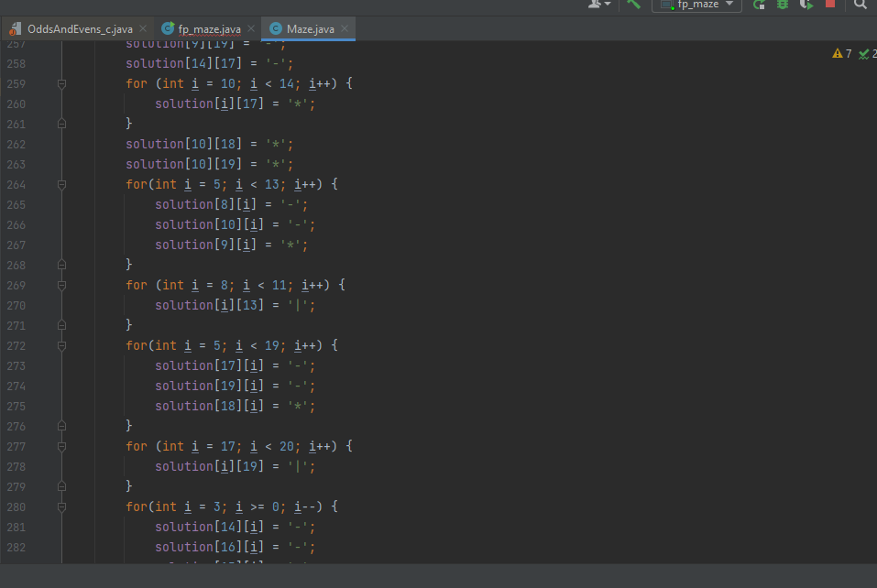This screenshot has height=588, width=877.
Task: Start debugging with the bug icon
Action: tap(784, 6)
